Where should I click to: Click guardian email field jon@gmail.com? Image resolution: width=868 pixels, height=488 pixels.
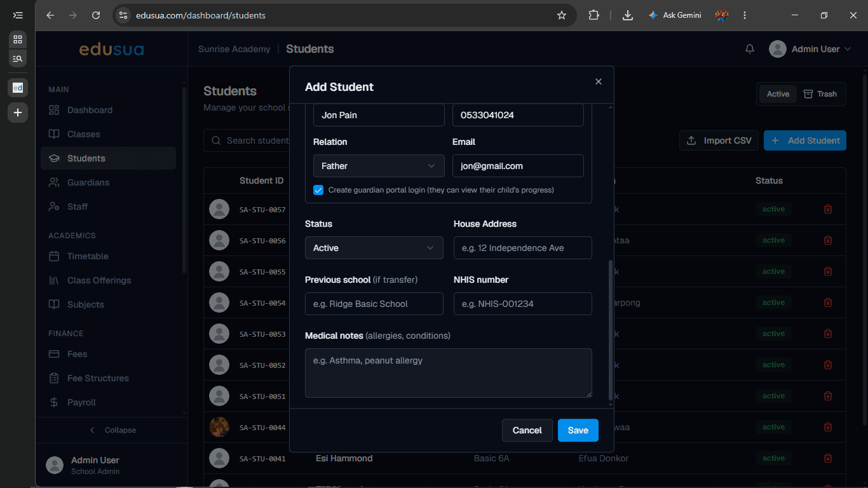pyautogui.click(x=518, y=166)
